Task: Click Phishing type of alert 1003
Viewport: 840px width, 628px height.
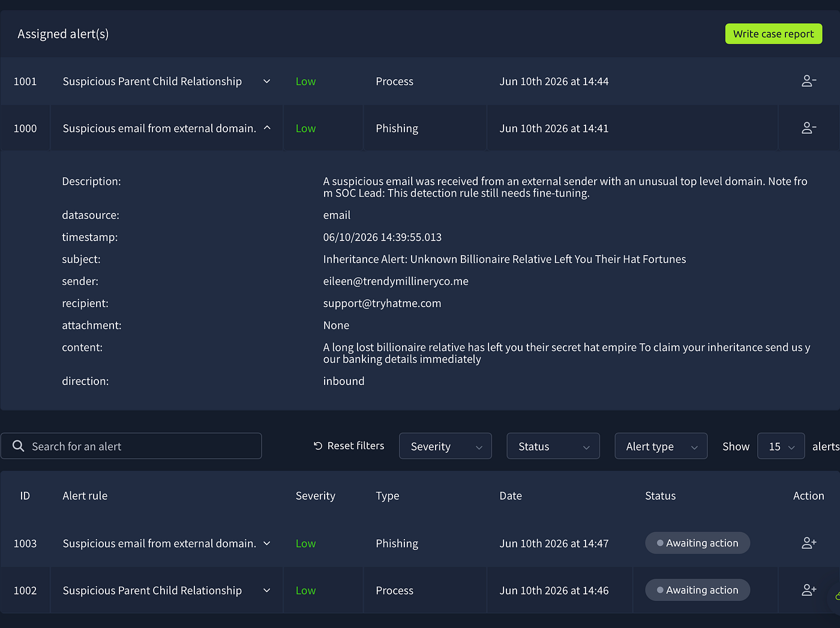Action: click(x=397, y=543)
